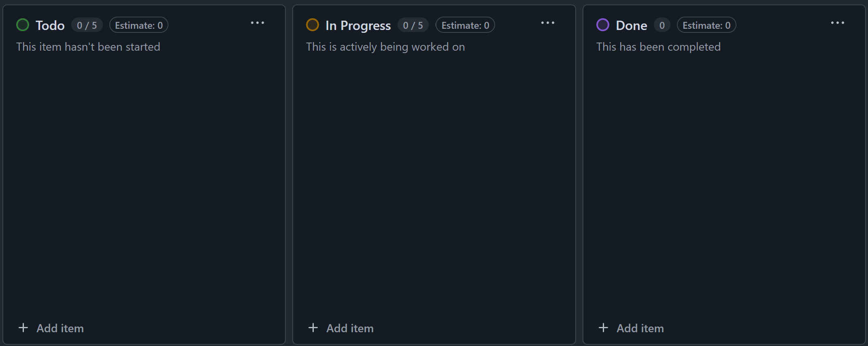Click the green Todo status circle icon
The image size is (868, 346).
pos(23,25)
